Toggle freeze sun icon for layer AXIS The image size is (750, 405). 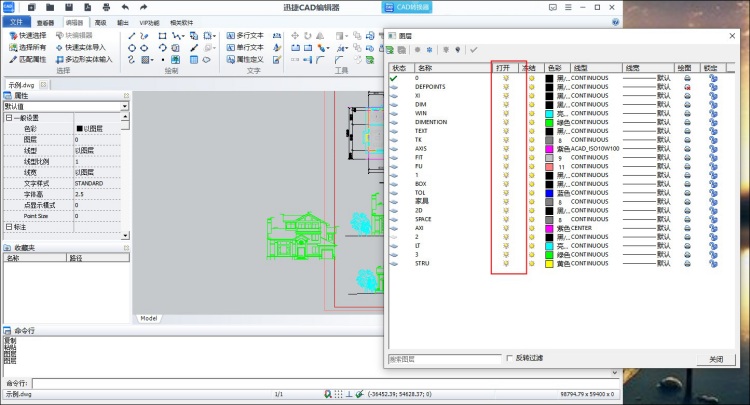[531, 149]
